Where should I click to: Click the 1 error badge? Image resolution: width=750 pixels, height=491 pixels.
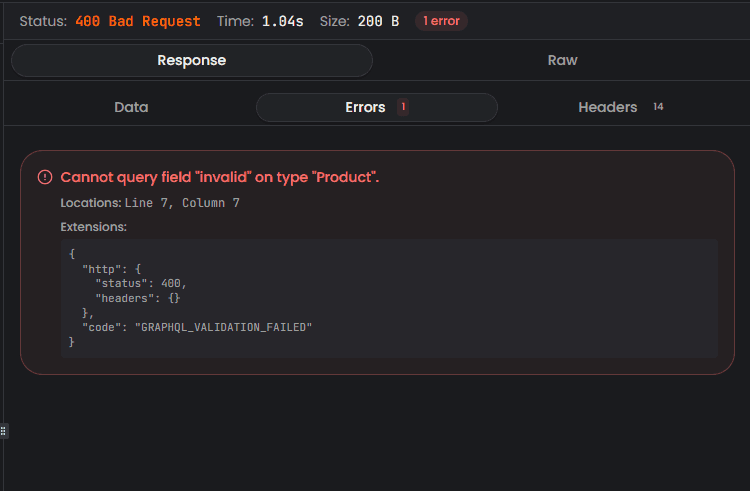[x=441, y=21]
